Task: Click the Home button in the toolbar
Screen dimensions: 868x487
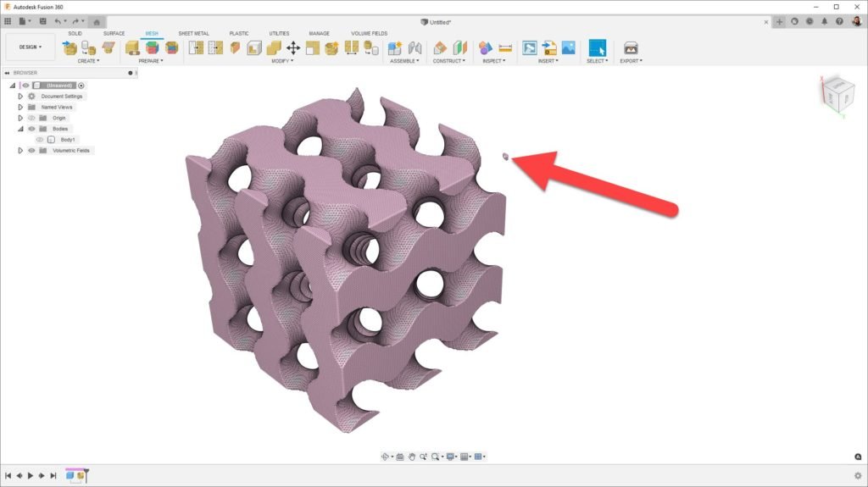Action: (97, 22)
